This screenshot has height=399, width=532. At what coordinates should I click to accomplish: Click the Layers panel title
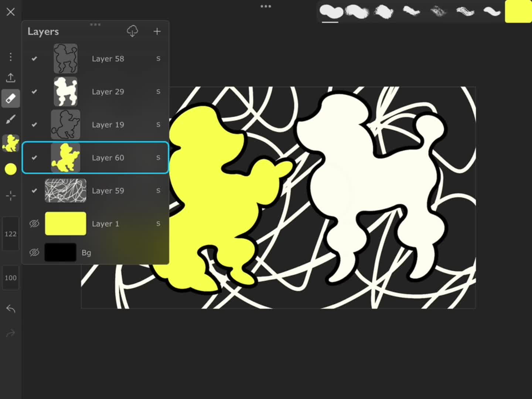click(43, 32)
